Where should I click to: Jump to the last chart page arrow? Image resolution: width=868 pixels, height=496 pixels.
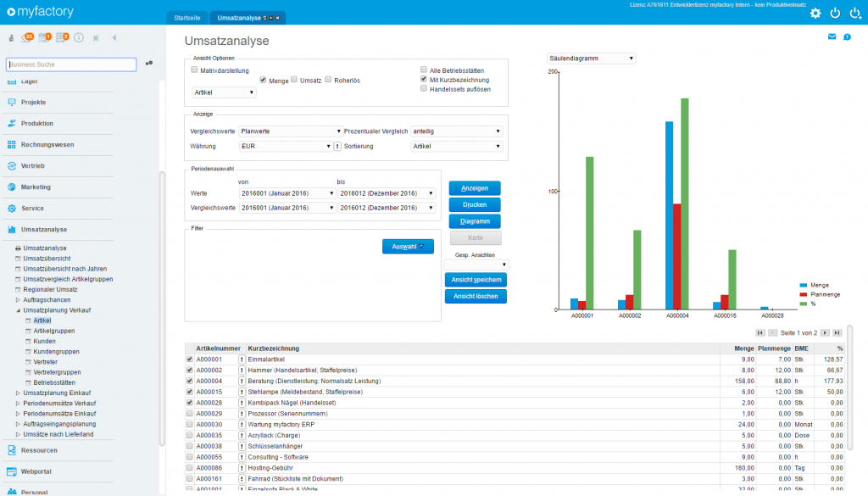(x=836, y=332)
